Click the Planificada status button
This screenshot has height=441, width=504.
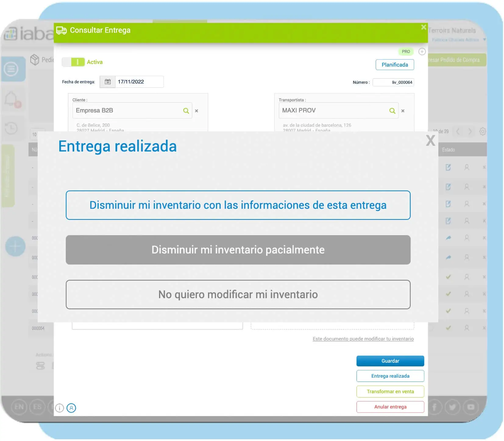click(395, 65)
